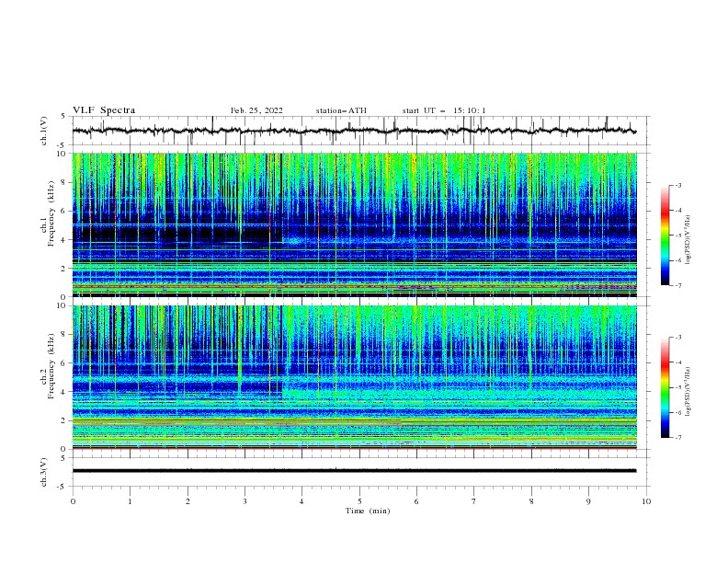
Task: Click the time axis tick label "8"
Action: [x=531, y=501]
